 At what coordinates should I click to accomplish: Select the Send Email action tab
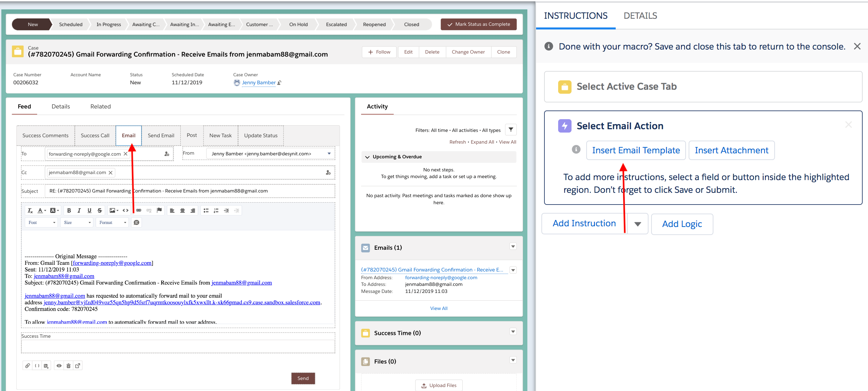click(x=161, y=136)
